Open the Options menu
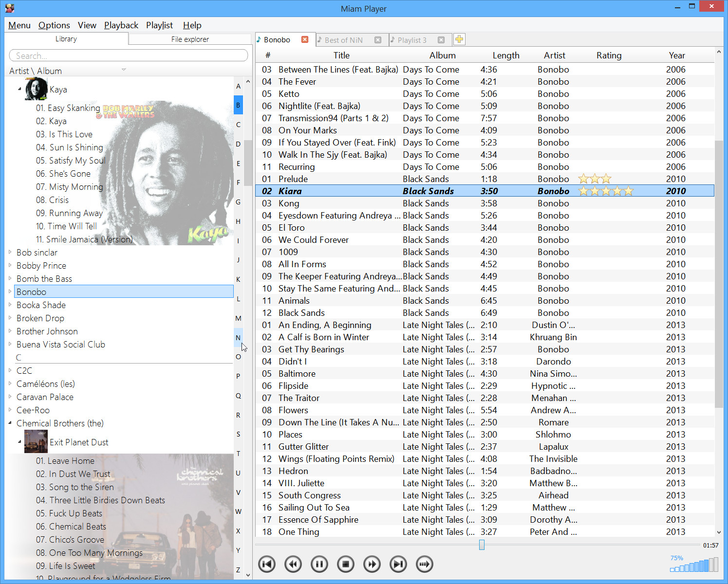 tap(54, 25)
